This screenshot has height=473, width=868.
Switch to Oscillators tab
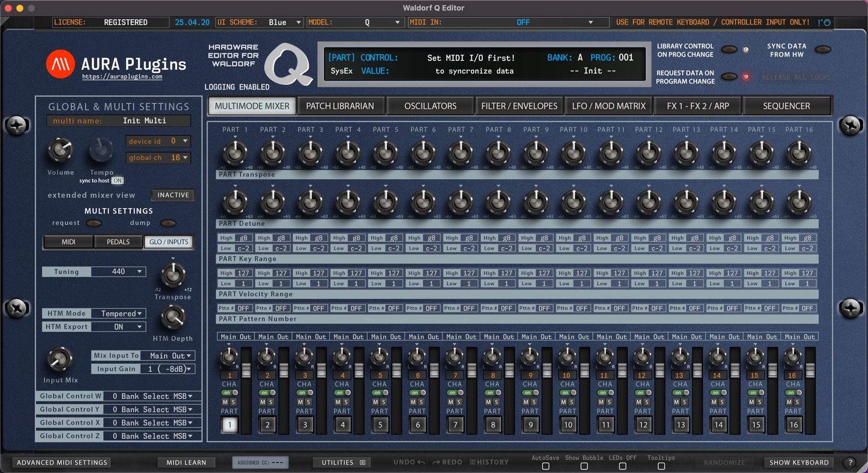pos(431,106)
